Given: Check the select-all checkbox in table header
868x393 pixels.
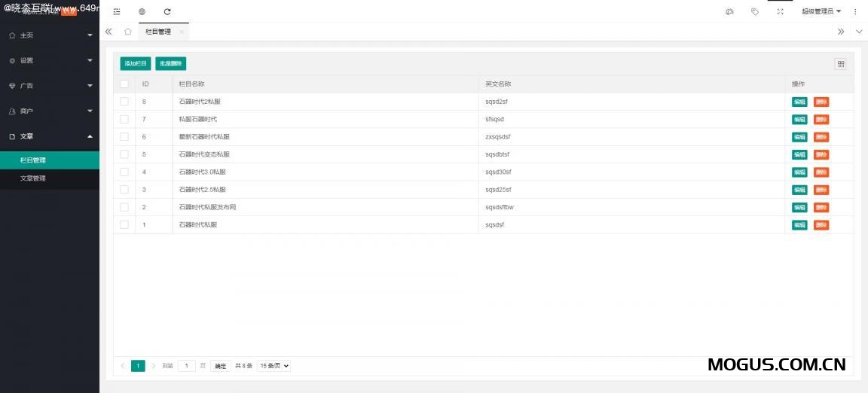Looking at the screenshot, I should tap(124, 84).
